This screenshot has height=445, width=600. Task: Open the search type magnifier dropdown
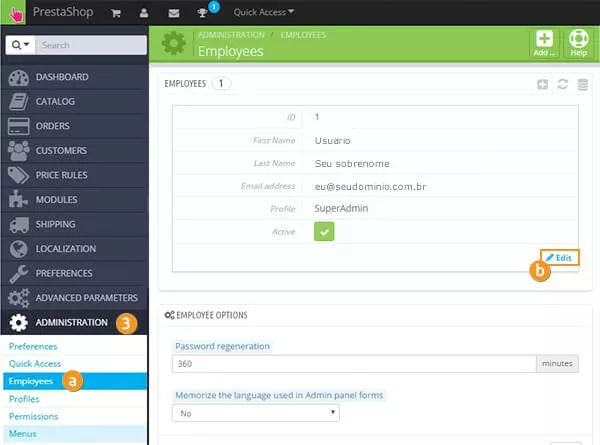(x=20, y=45)
